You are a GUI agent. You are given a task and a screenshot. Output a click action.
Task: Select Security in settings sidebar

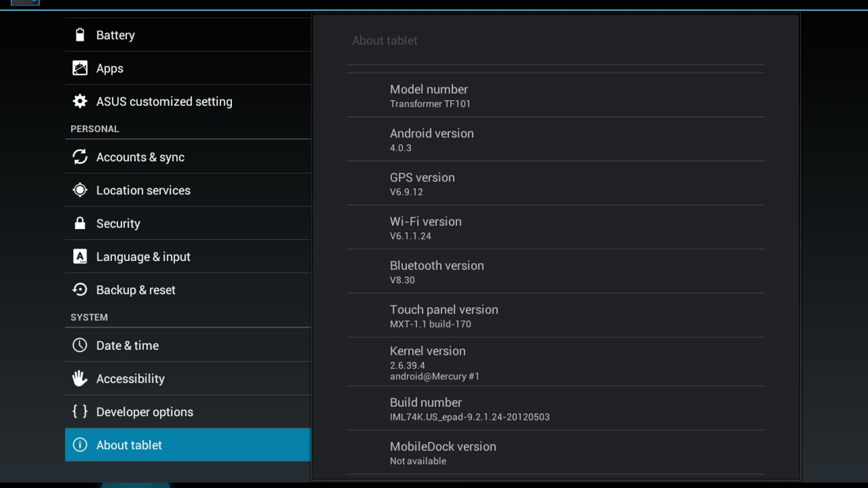pos(187,223)
